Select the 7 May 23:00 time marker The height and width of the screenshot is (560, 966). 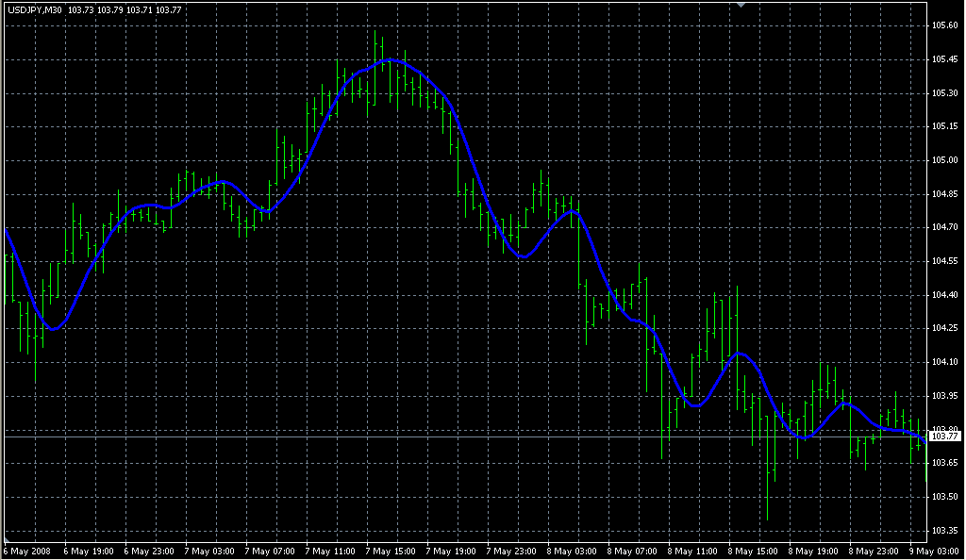pos(510,551)
